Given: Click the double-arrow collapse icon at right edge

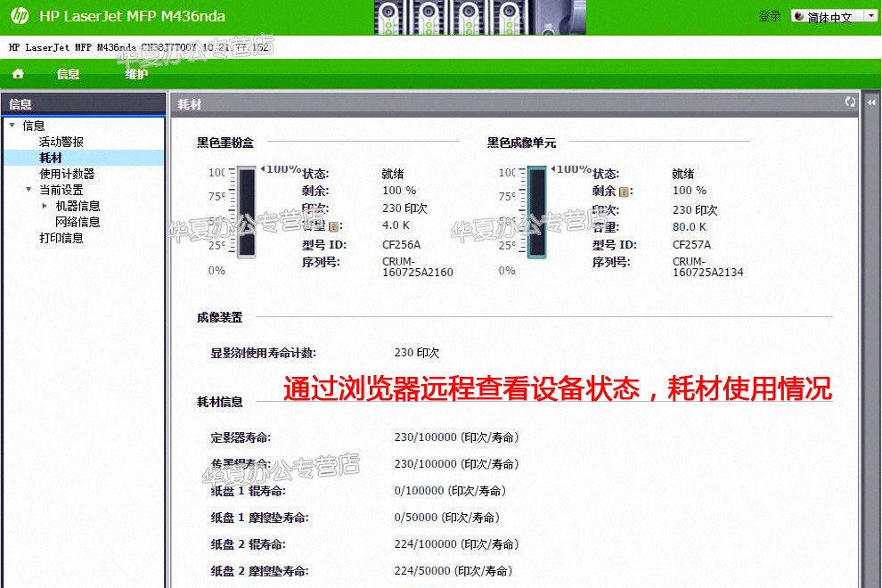Looking at the screenshot, I should coord(871,102).
